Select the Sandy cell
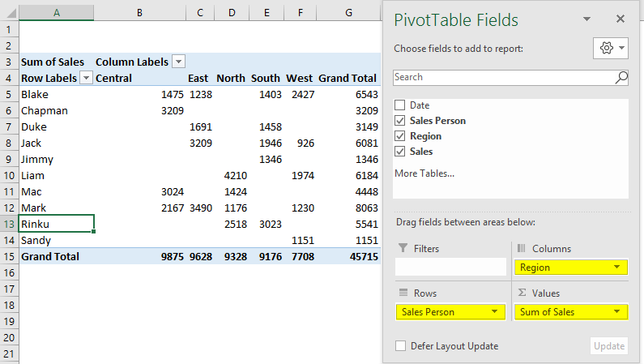Screen dimensions: 644x364 [56, 240]
